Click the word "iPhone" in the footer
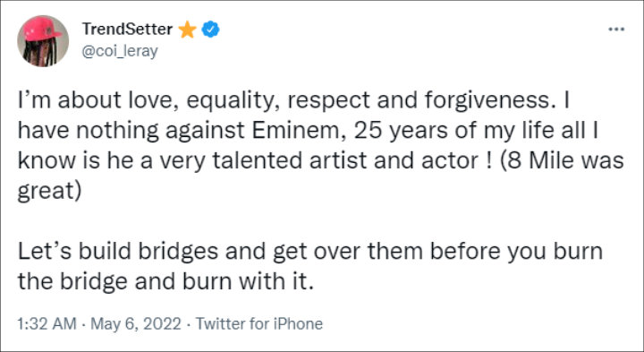 pos(298,323)
